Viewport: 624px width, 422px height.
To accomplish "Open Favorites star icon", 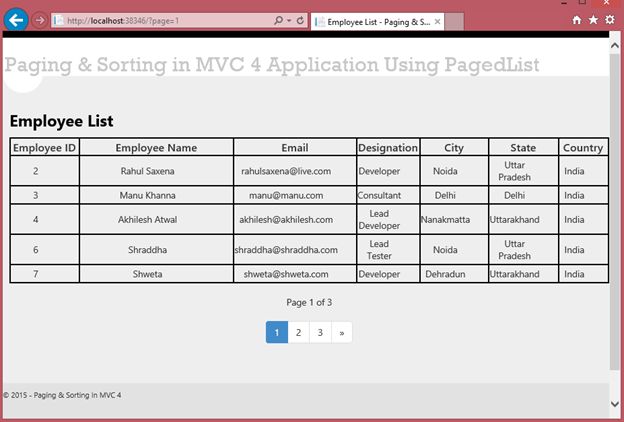I will pyautogui.click(x=593, y=20).
